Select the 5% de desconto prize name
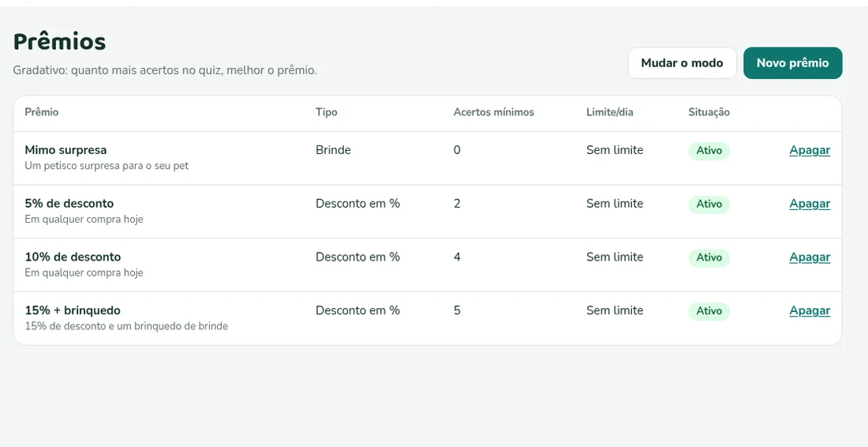Image resolution: width=868 pixels, height=447 pixels. (69, 203)
